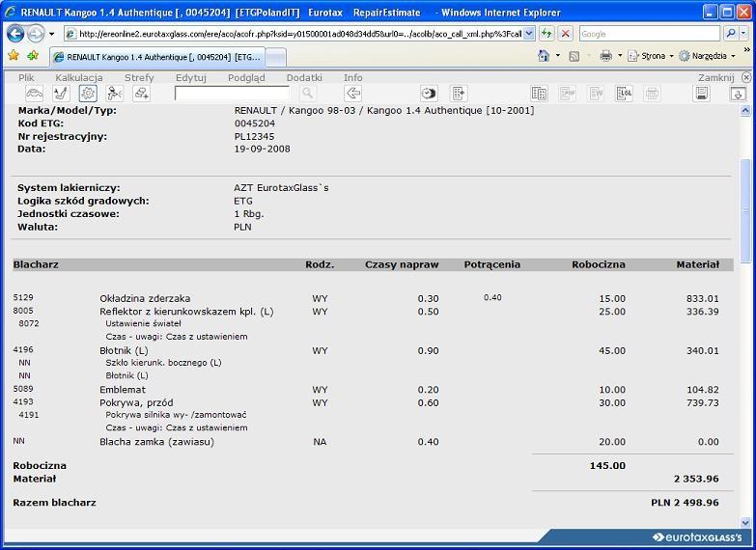The image size is (756, 550).
Task: Click the Zamknij close link
Action: [716, 77]
